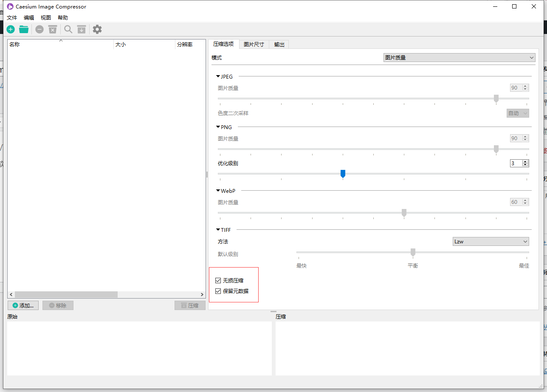Click the clear list toolbar icon
Viewport: 547px width, 392px height.
53,29
